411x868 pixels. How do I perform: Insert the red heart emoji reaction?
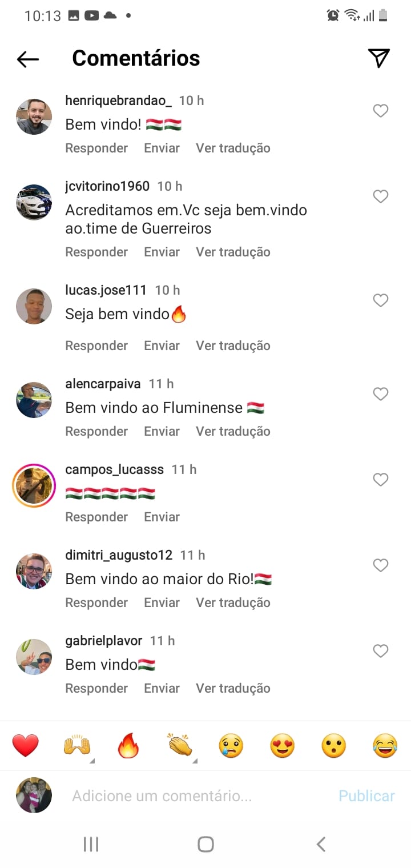[x=26, y=746]
